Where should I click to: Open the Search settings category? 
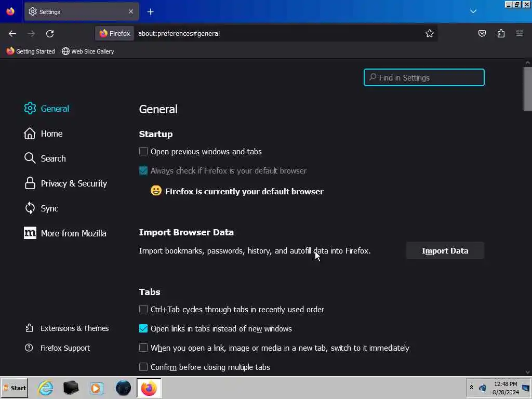(x=45, y=158)
